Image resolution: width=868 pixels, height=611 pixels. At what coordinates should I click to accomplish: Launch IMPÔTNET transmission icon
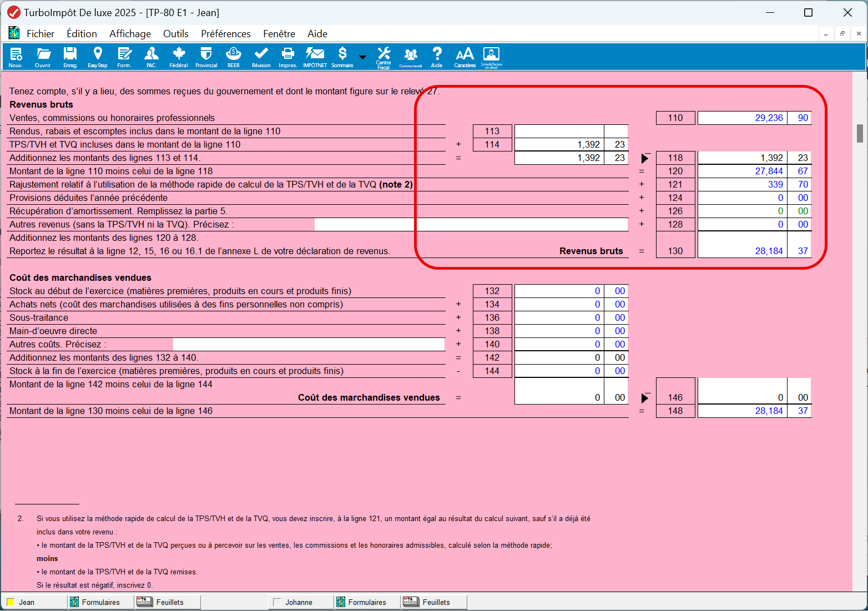point(315,57)
